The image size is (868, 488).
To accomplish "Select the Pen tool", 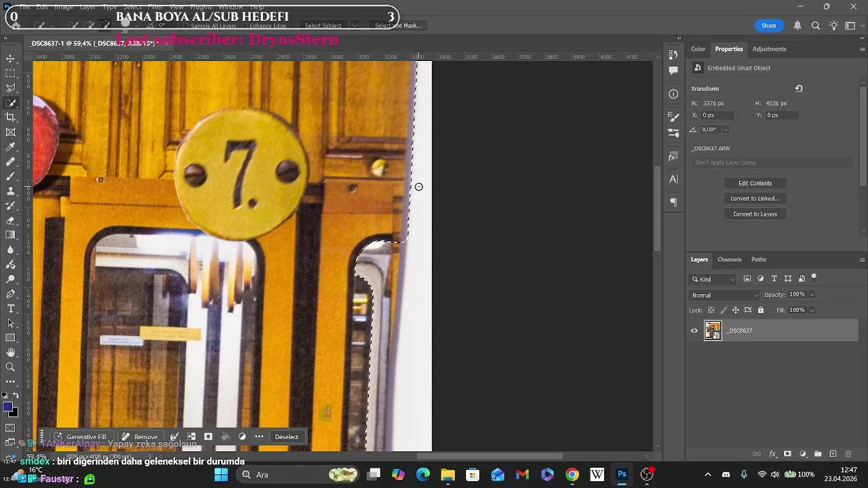I will click(11, 294).
